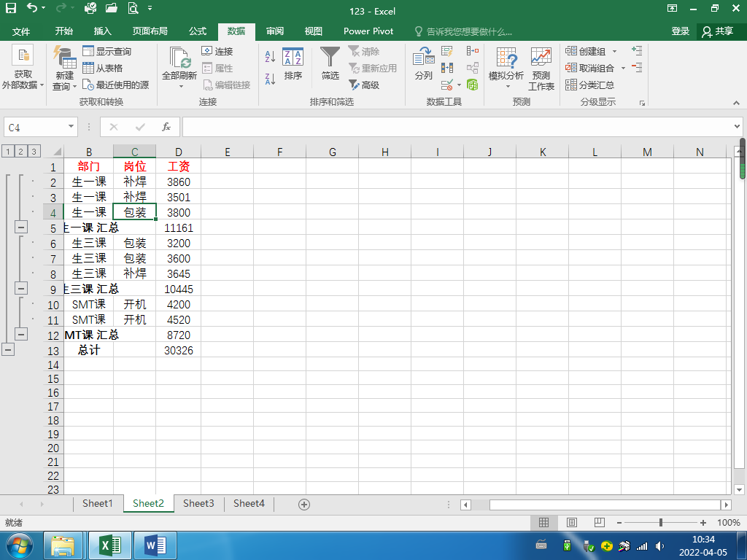Switch to the 公式 tab
The height and width of the screenshot is (560, 747).
198,31
